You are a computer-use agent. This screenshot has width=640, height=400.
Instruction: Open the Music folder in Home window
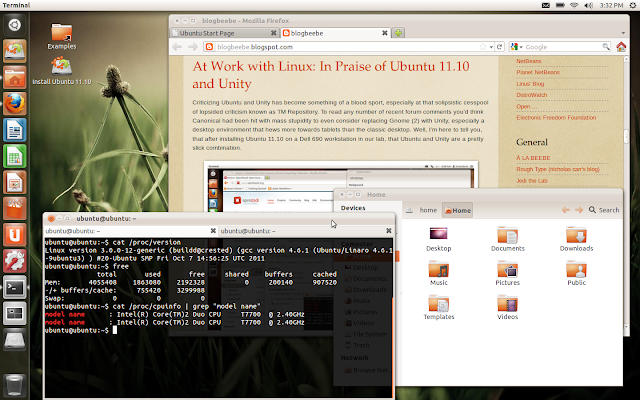[438, 274]
